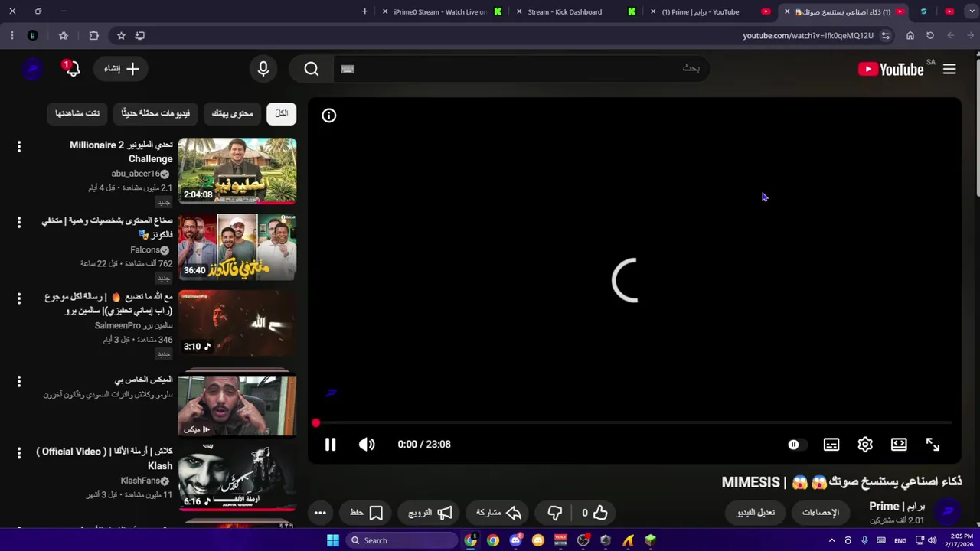
Task: Seek on the video progress bar
Action: pyautogui.click(x=634, y=422)
